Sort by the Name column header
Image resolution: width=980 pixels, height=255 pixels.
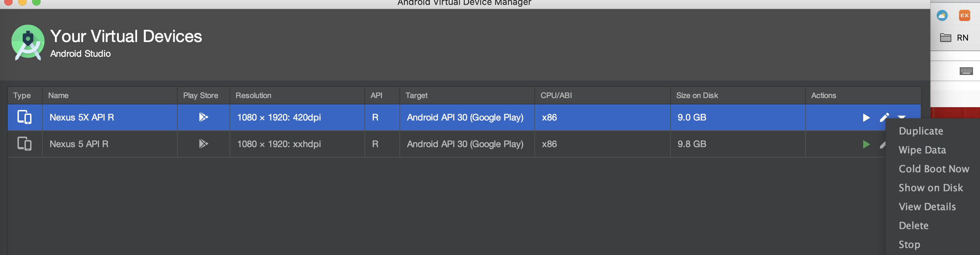(x=109, y=95)
